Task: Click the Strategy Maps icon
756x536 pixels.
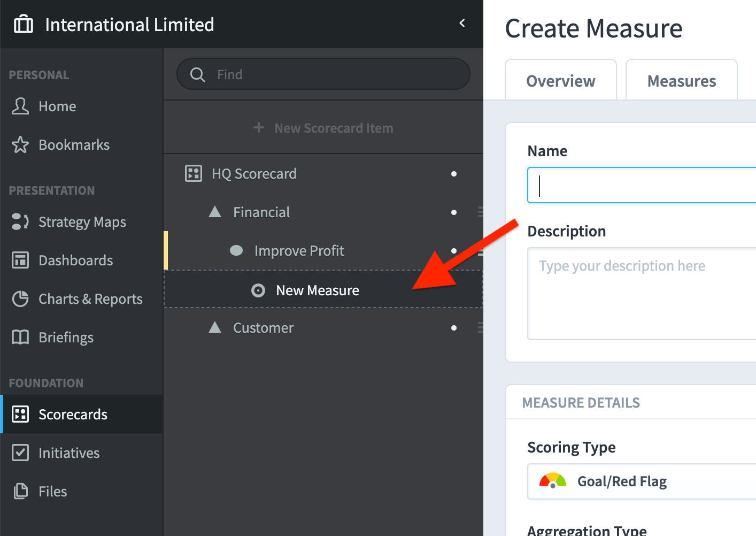Action: pyautogui.click(x=20, y=221)
